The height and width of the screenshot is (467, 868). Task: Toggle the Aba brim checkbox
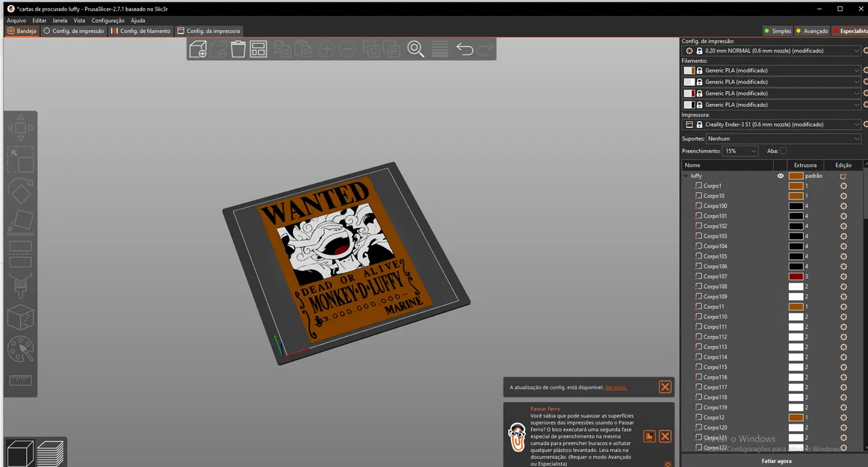click(783, 151)
